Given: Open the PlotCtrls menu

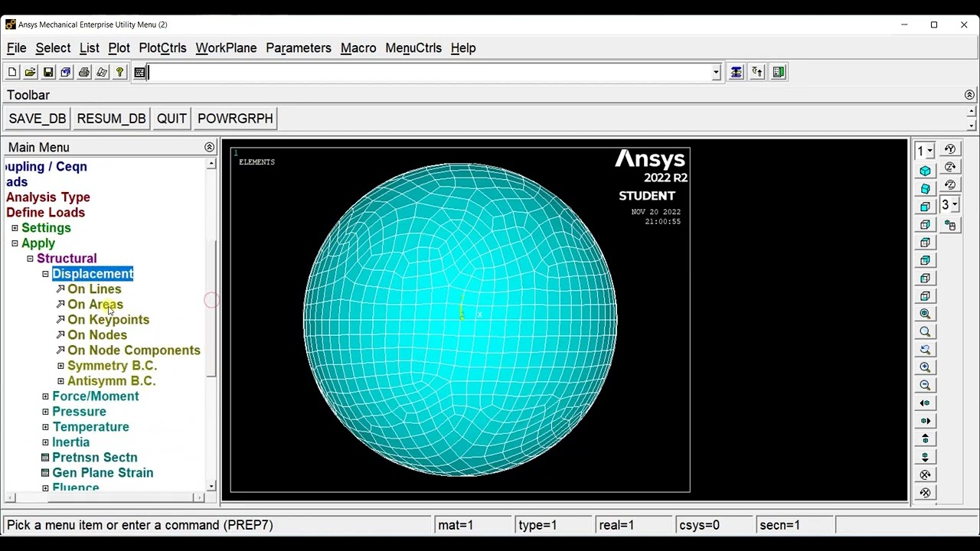Looking at the screenshot, I should pyautogui.click(x=162, y=47).
